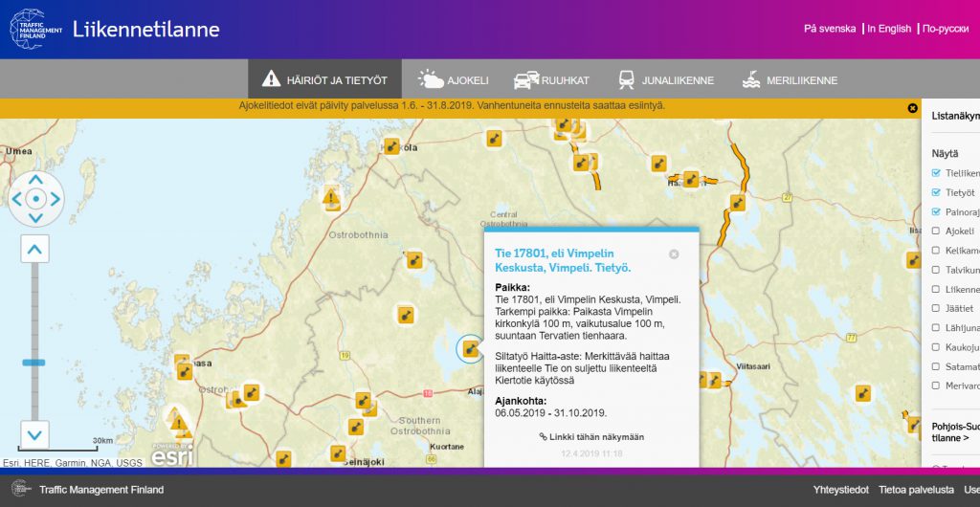This screenshot has height=507, width=980.
Task: Enable the Merivaroitukset layer checkbox
Action: click(936, 386)
